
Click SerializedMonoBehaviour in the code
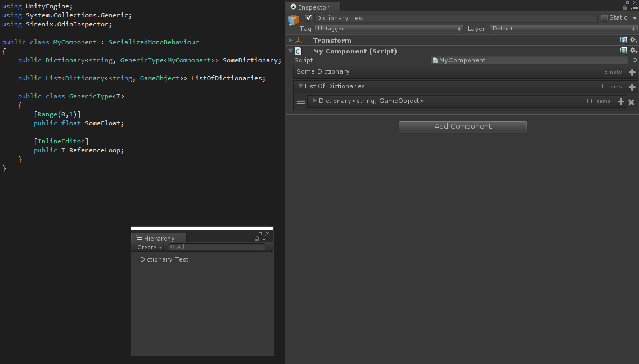point(154,42)
